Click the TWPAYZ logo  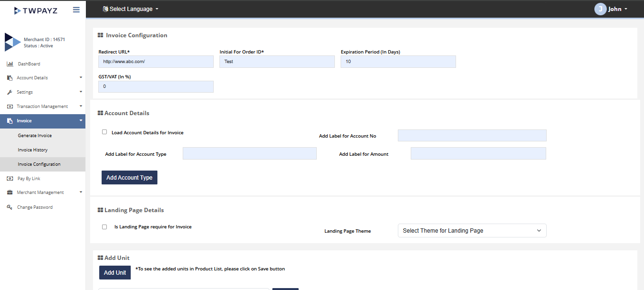pyautogui.click(x=36, y=10)
